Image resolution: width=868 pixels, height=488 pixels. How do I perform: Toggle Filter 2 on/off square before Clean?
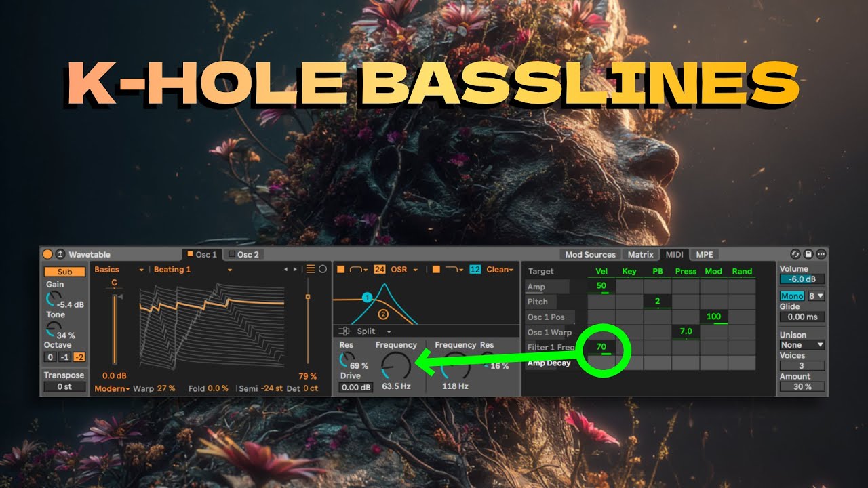pos(437,270)
